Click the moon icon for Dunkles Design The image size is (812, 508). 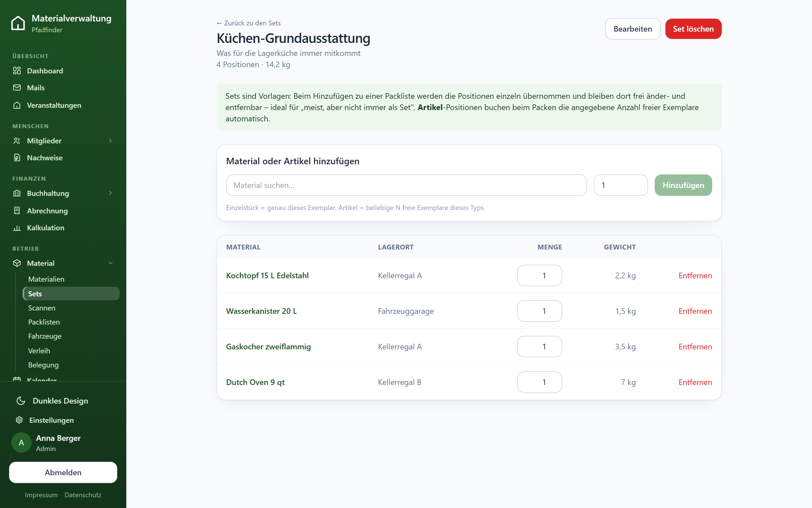pyautogui.click(x=21, y=401)
